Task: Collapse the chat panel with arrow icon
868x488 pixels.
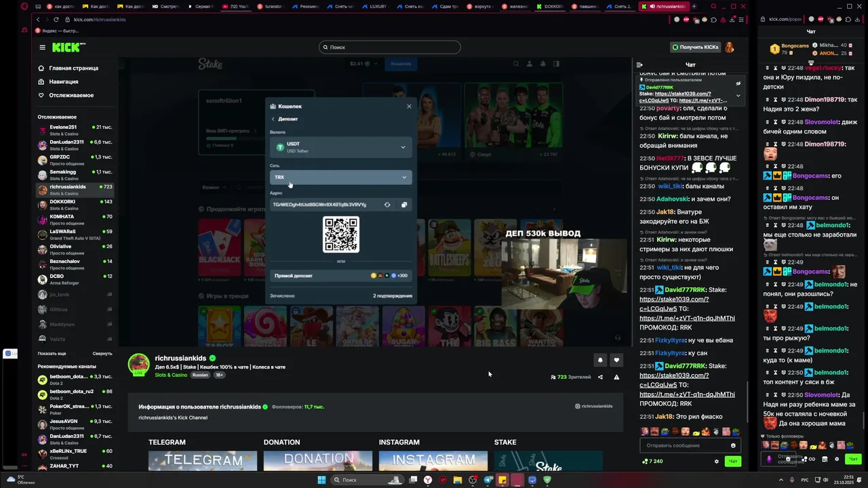Action: 639,65
